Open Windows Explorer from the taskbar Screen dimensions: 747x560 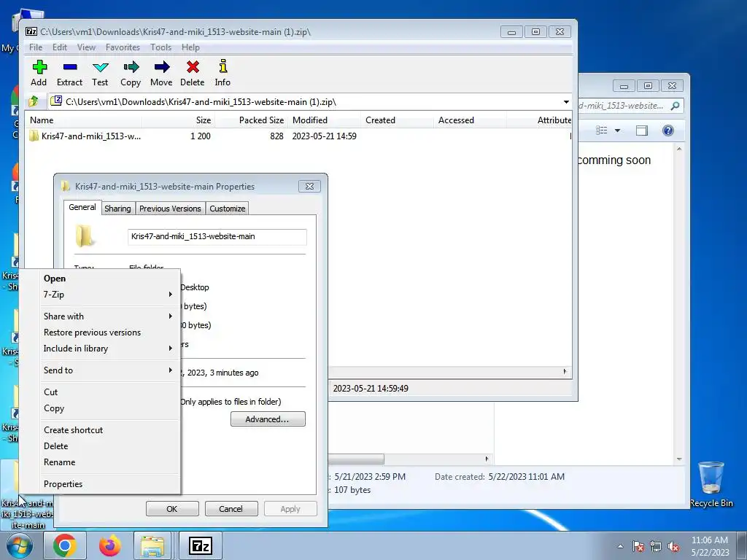coord(152,545)
